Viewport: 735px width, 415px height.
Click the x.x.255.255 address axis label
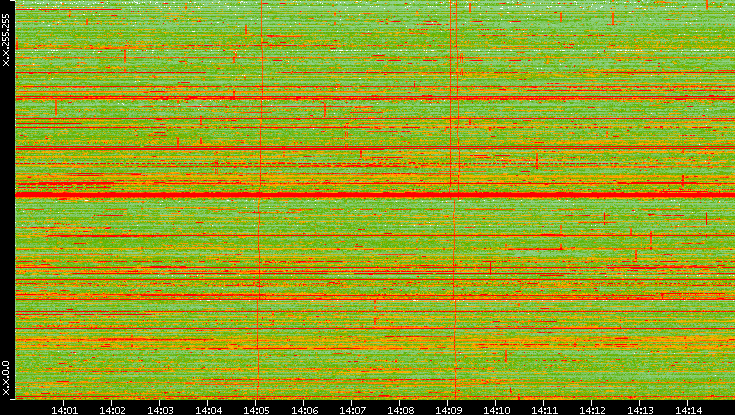[x=6, y=40]
